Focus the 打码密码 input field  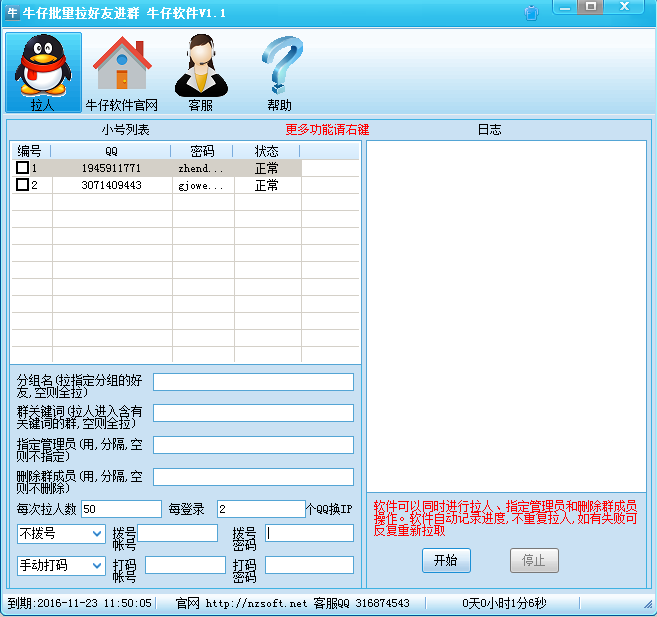(310, 565)
